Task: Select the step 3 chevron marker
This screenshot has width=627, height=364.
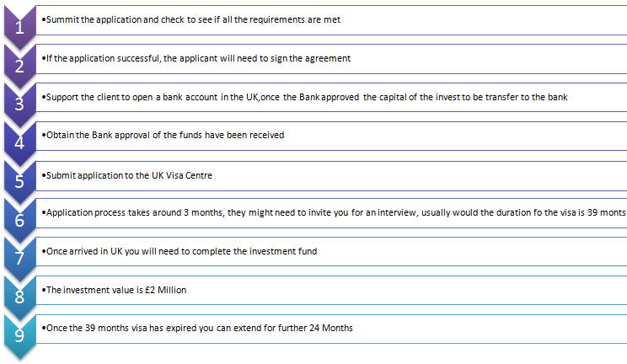Action: coord(19,104)
